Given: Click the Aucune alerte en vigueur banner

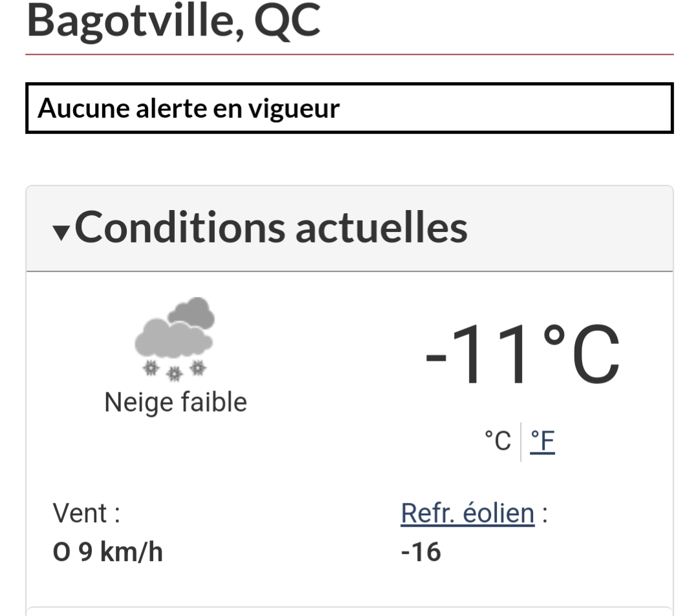Looking at the screenshot, I should tap(349, 109).
